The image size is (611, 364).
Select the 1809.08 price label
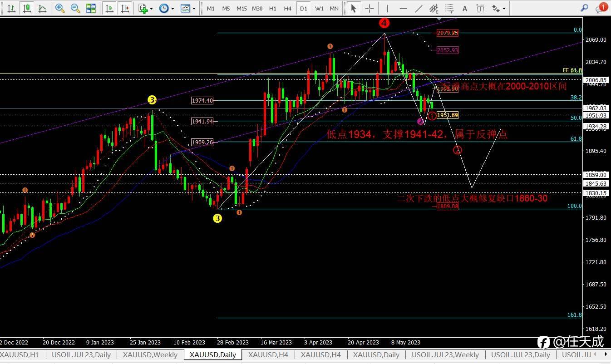447,206
